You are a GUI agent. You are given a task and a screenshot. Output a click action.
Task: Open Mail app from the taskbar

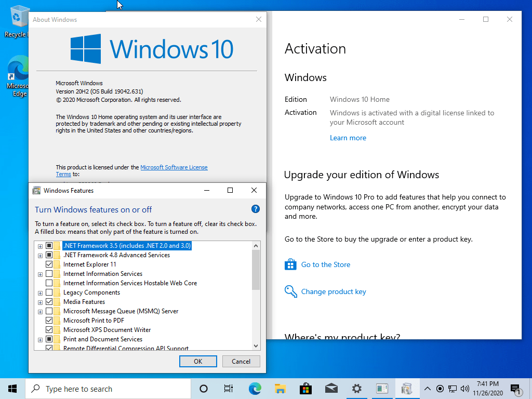(x=331, y=389)
